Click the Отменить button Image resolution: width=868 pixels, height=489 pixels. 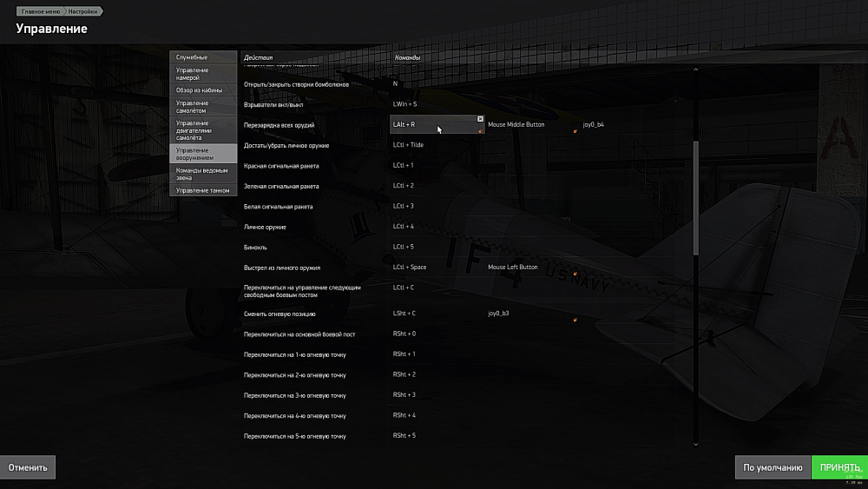coord(28,467)
